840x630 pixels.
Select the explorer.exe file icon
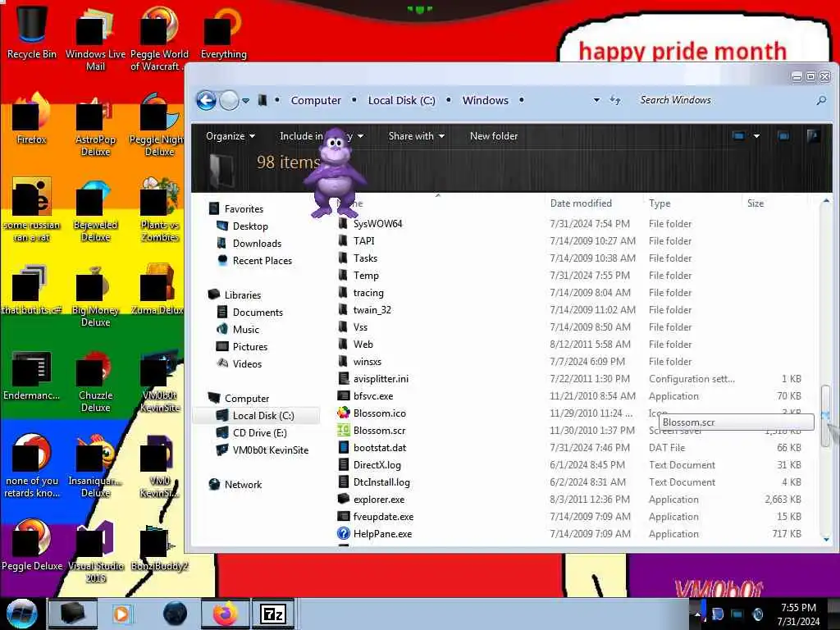344,500
